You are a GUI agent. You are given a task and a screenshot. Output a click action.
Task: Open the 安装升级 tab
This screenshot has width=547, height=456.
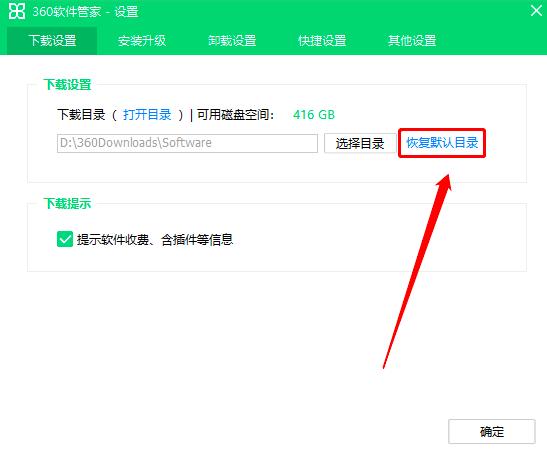142,41
